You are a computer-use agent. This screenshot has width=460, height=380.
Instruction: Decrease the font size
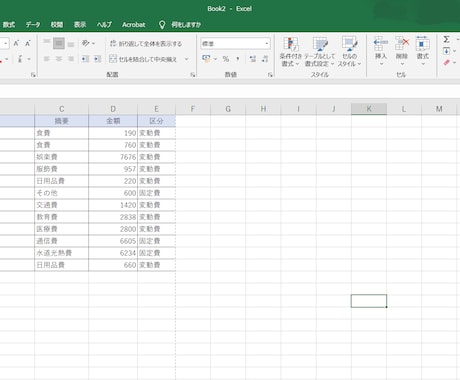point(28,43)
